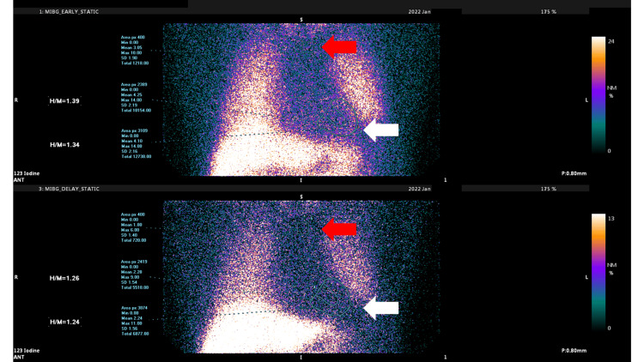The image size is (644, 362).
Task: Click the Mean 4.10 value
Action: pos(131,142)
